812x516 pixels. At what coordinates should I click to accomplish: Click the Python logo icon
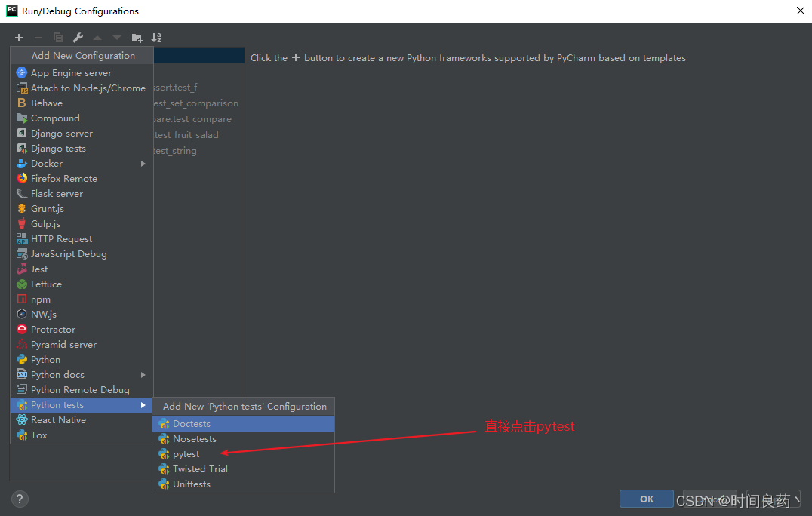22,360
